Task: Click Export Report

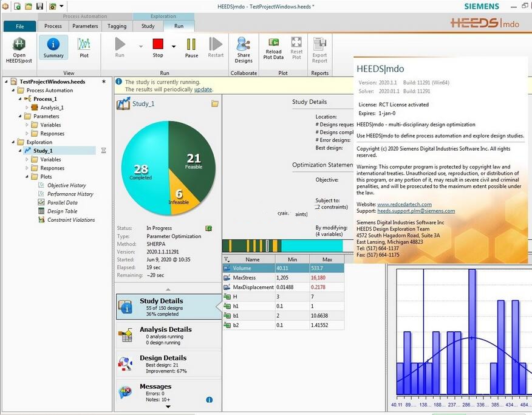Action: (319, 50)
